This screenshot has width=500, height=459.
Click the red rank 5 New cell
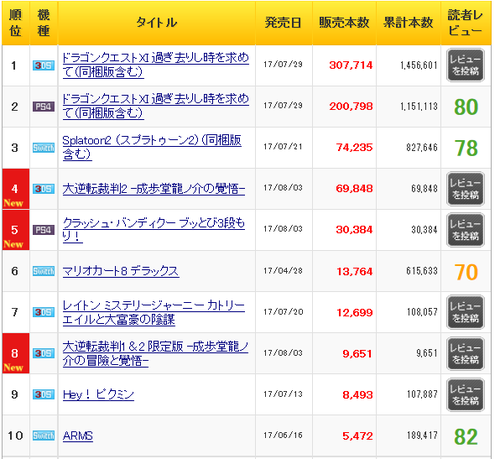(x=16, y=230)
